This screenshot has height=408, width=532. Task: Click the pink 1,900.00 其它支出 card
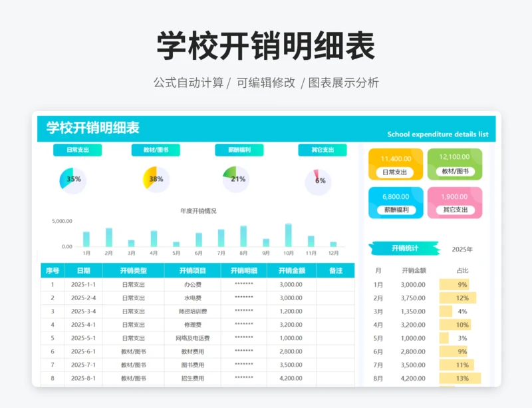point(455,202)
